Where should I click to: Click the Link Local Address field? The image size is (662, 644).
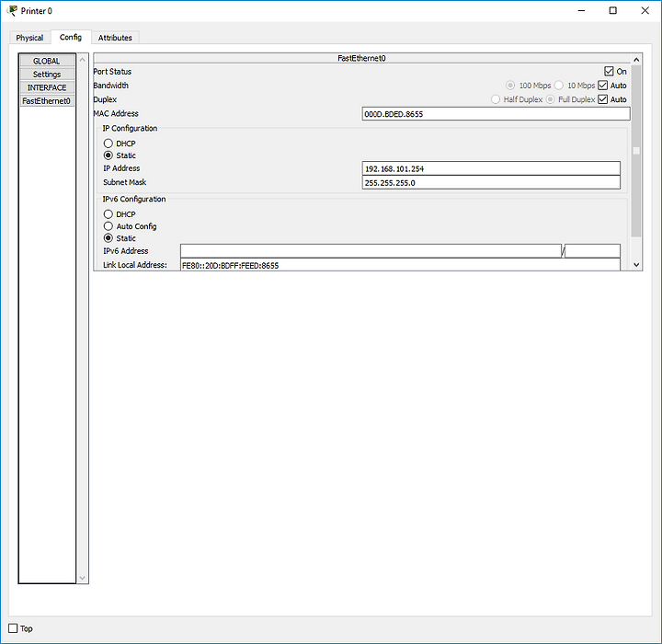(400, 265)
